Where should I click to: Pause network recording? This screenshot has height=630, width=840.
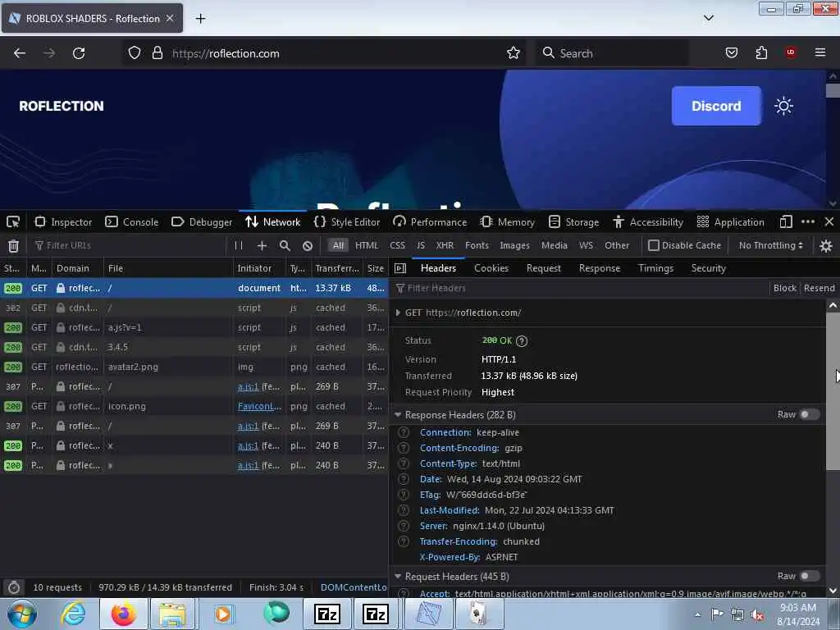[239, 245]
